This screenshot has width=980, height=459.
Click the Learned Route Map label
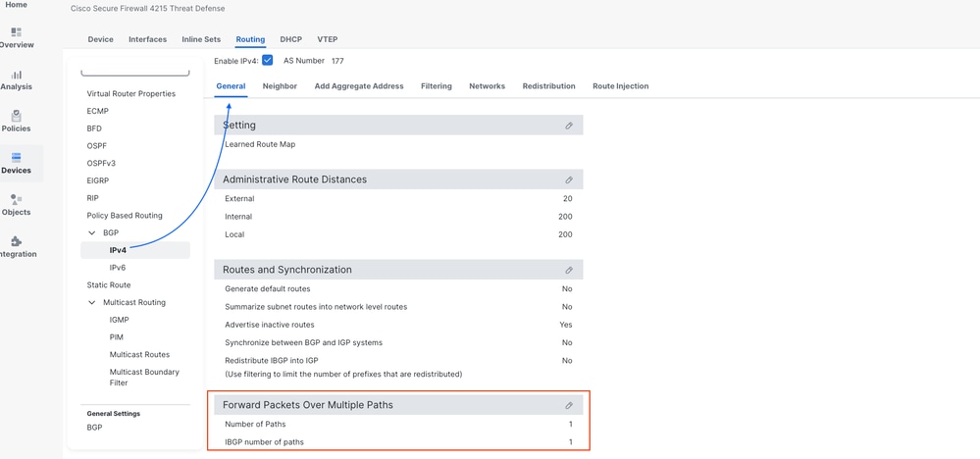[260, 144]
